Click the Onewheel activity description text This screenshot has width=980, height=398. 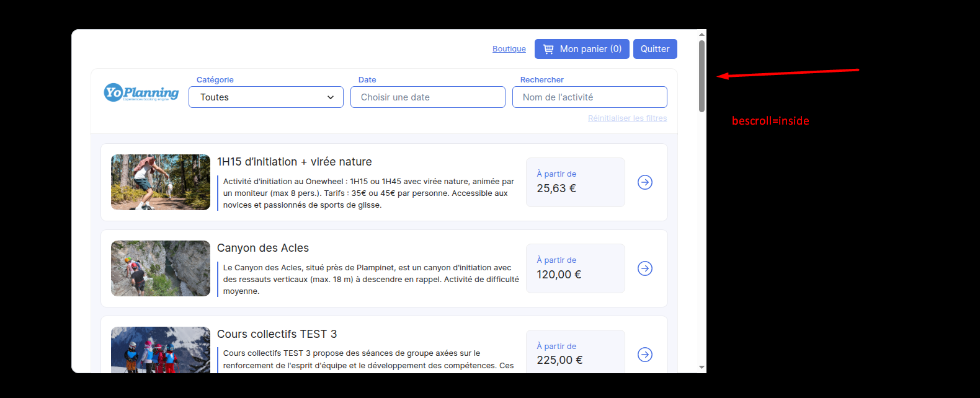tap(369, 193)
